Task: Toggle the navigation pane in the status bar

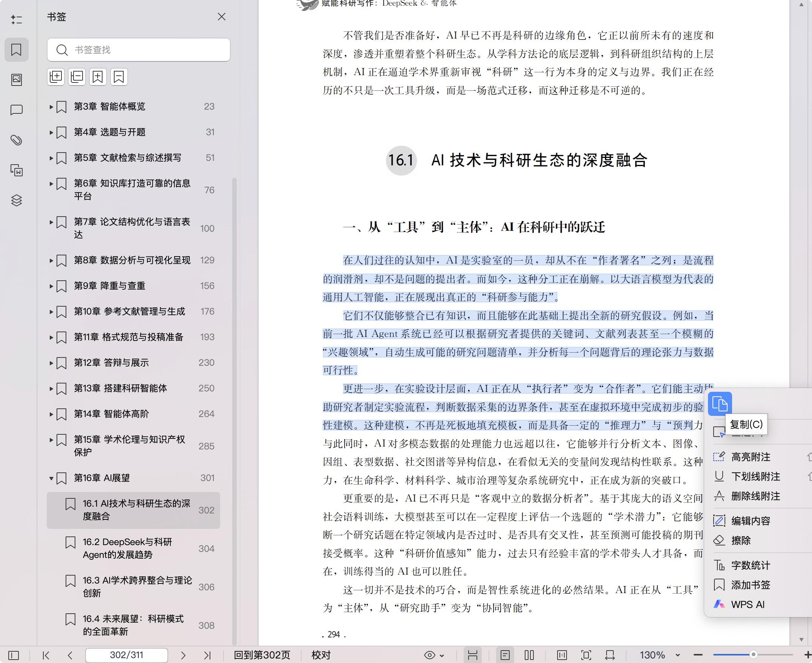Action: (x=13, y=655)
